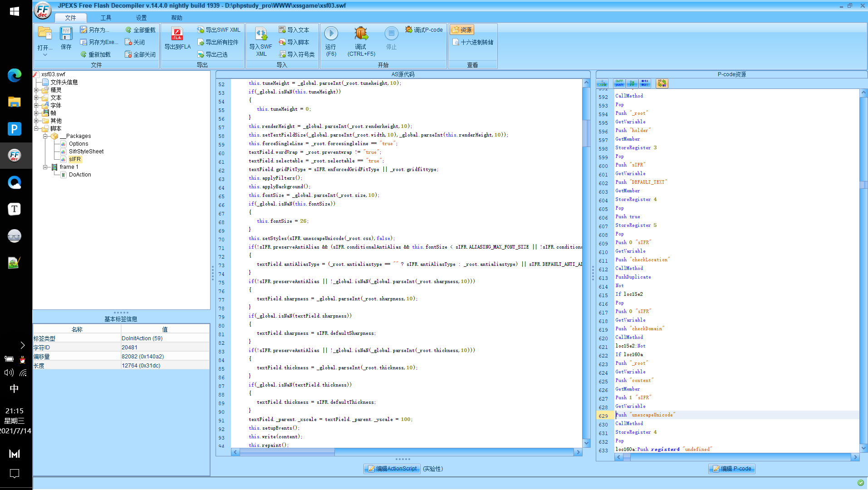Open File Explorer from taskbar
868x490 pixels.
[x=15, y=102]
